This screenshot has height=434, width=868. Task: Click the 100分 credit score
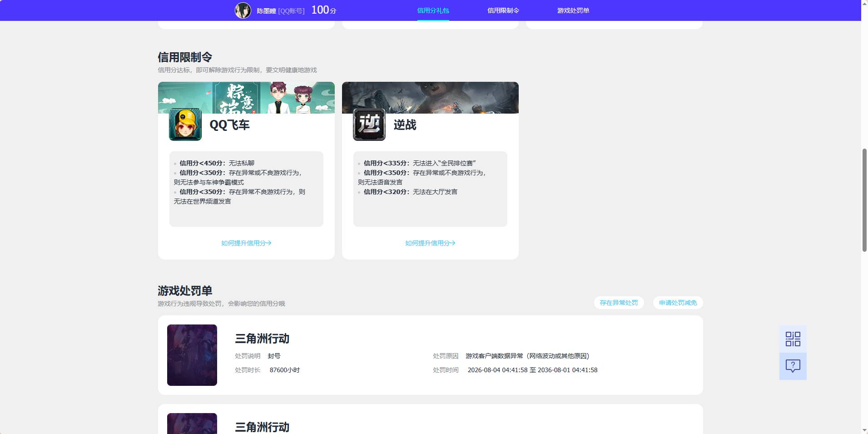coord(324,10)
